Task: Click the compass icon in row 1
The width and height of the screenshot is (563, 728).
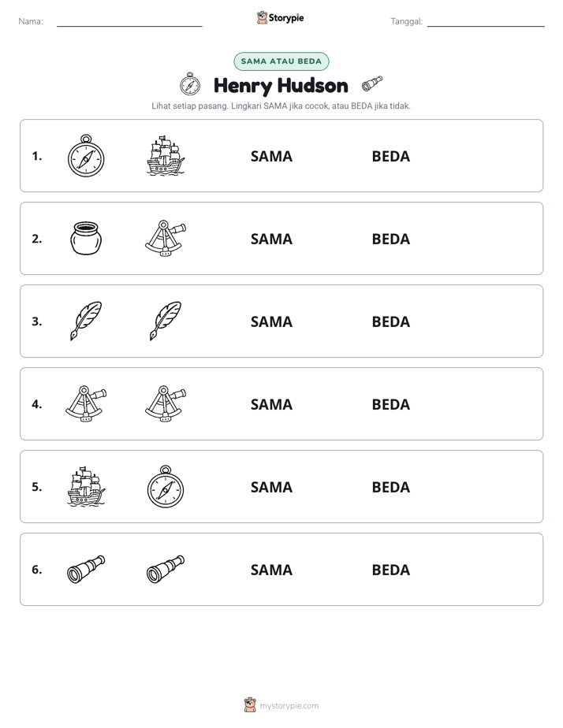Action: 86,155
